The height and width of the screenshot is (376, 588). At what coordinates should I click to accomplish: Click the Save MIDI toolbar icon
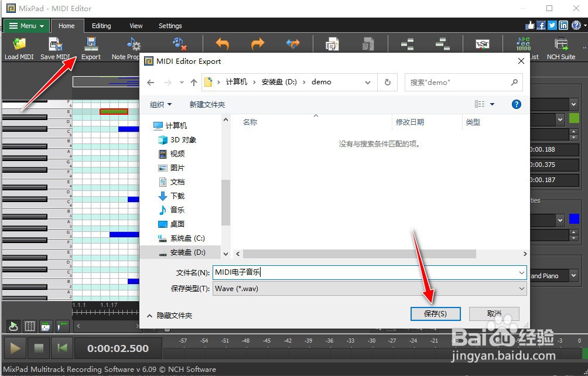pos(56,49)
